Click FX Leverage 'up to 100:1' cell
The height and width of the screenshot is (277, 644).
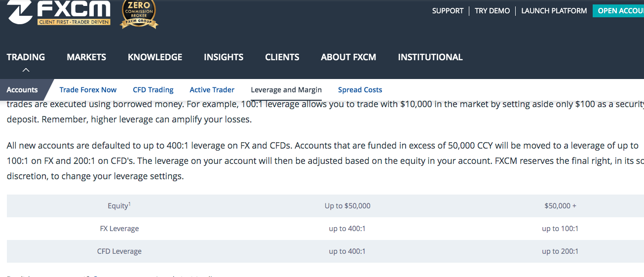[x=560, y=229]
